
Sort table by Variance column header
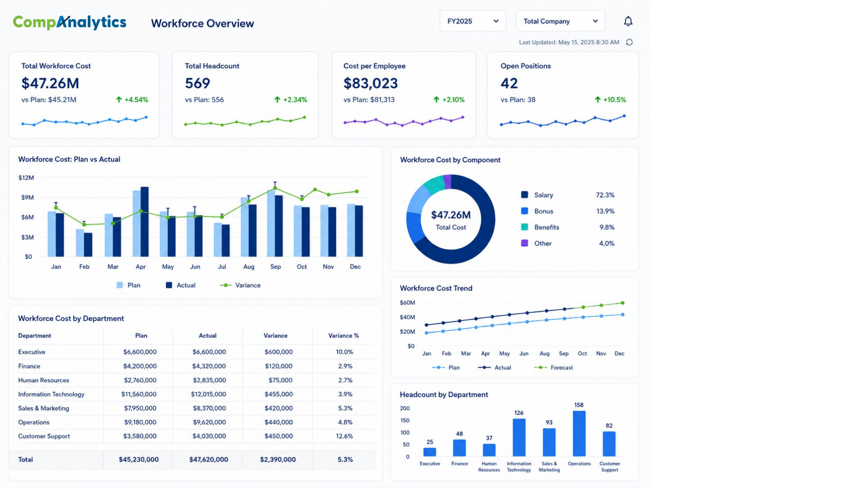click(x=275, y=336)
